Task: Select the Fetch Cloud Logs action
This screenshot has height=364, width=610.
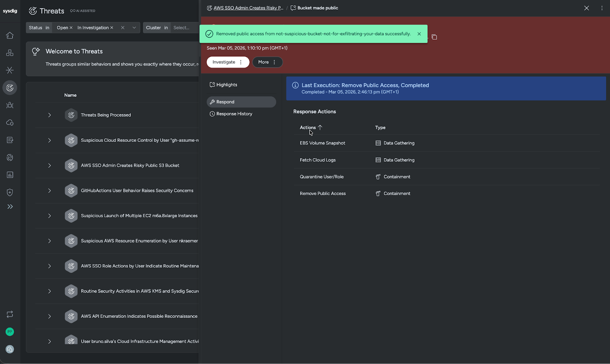Action: 318,160
